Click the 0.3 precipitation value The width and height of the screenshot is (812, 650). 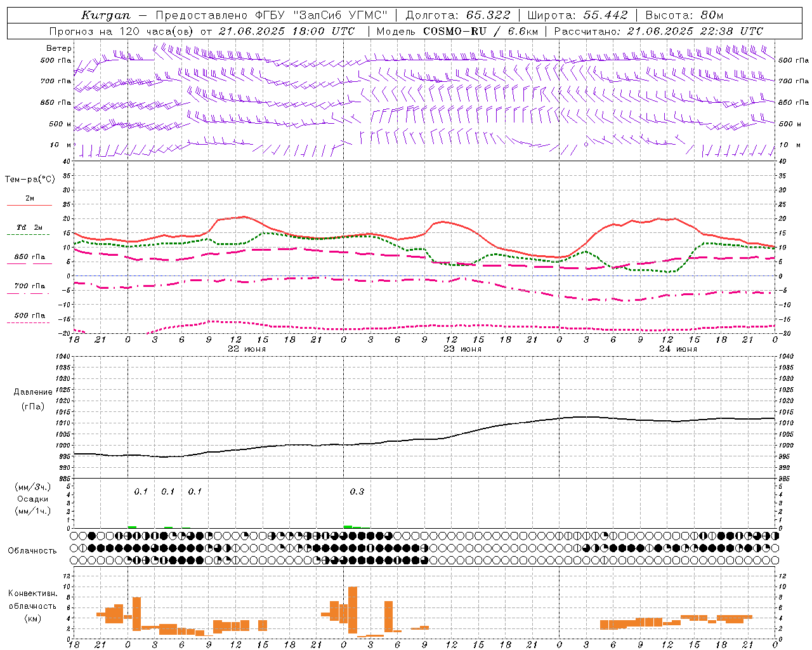[x=357, y=491]
